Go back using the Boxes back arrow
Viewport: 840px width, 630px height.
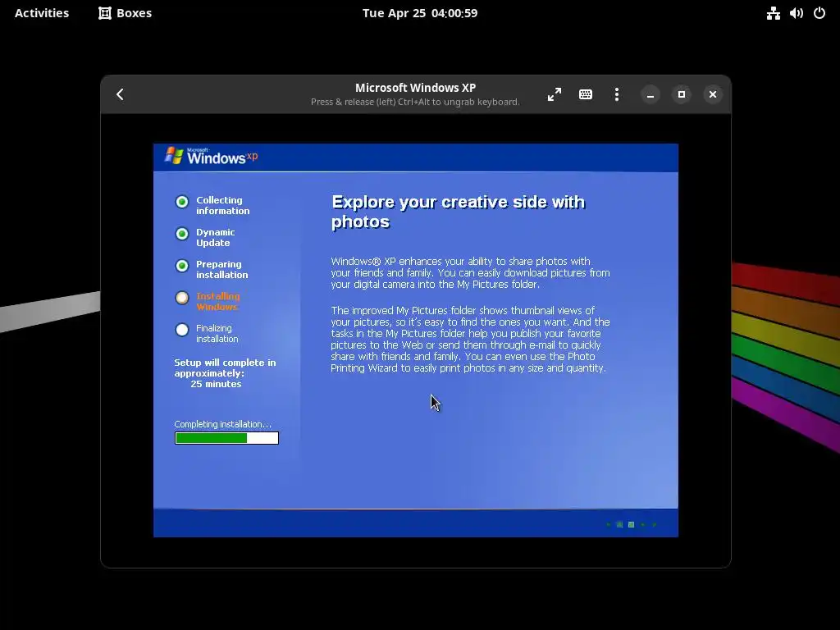[120, 95]
